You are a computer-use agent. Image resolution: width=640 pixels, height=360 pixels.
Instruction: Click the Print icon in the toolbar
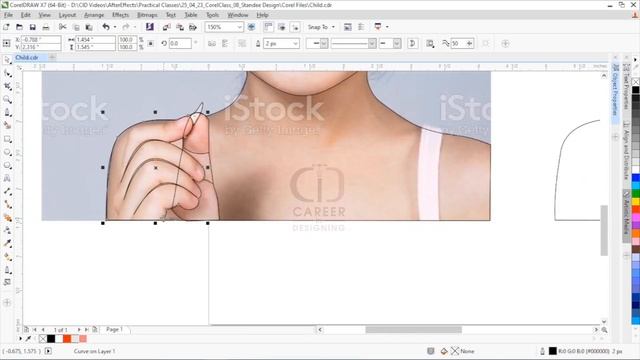[x=46, y=27]
